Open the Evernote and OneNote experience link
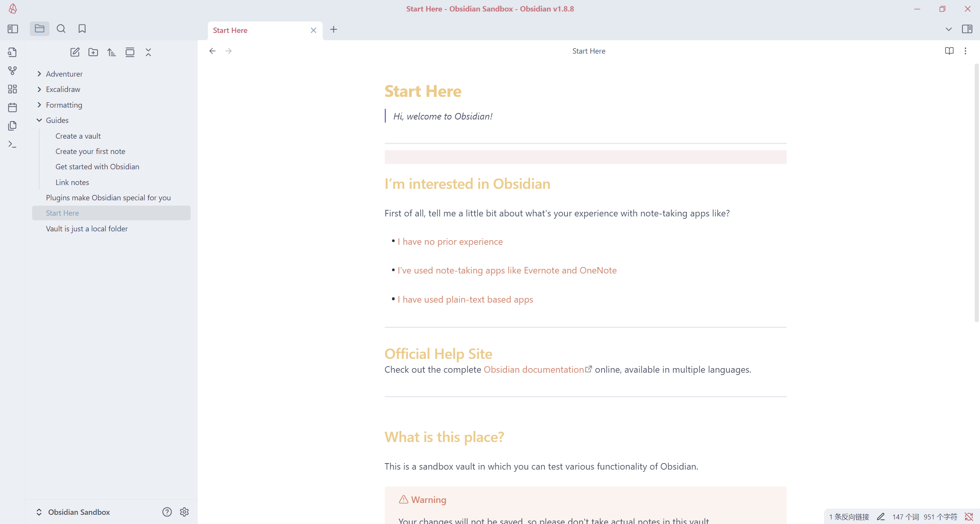 click(507, 270)
